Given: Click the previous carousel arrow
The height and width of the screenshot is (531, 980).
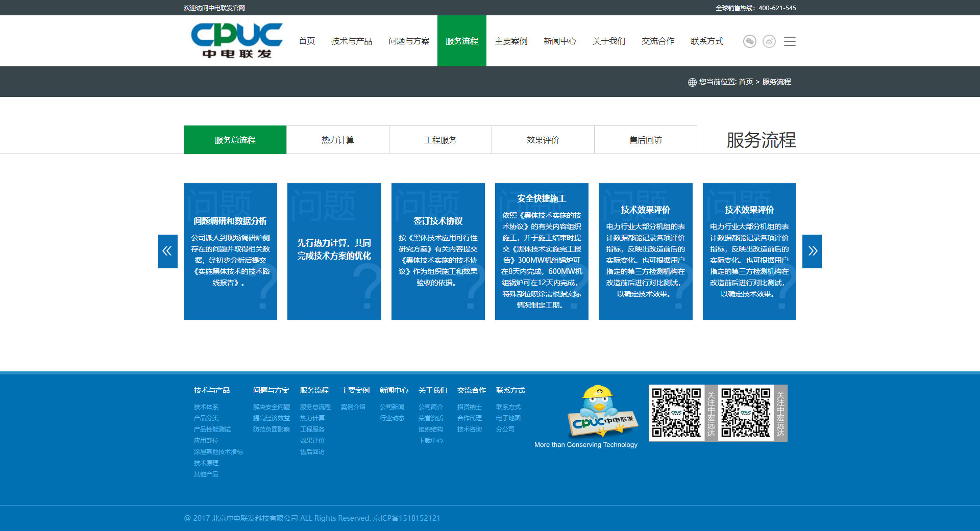Looking at the screenshot, I should click(167, 251).
